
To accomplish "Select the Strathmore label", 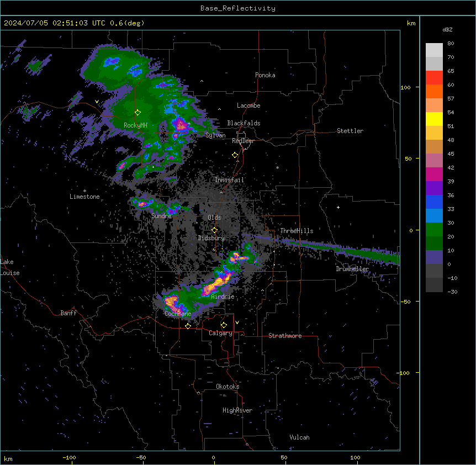I will [x=285, y=336].
